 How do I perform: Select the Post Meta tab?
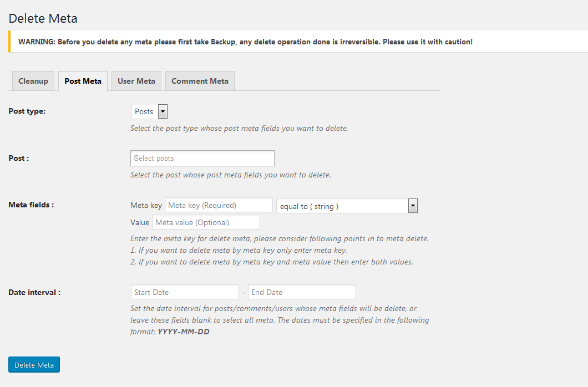tap(83, 81)
